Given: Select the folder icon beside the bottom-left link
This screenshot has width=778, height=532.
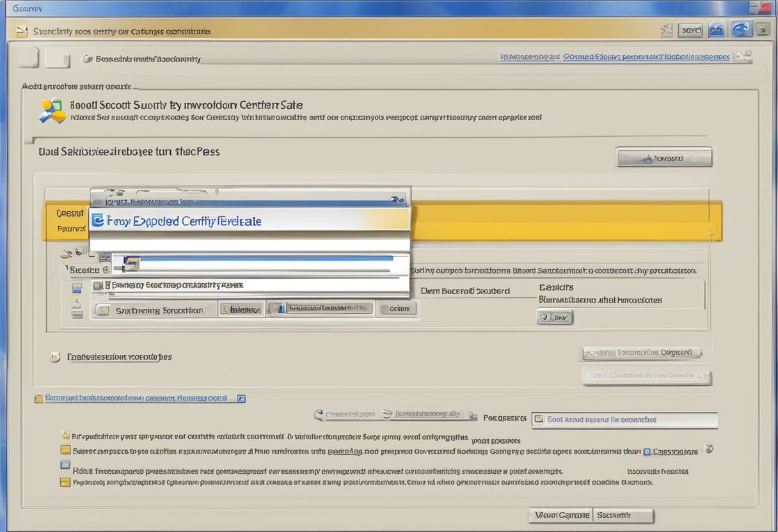Looking at the screenshot, I should (x=38, y=398).
